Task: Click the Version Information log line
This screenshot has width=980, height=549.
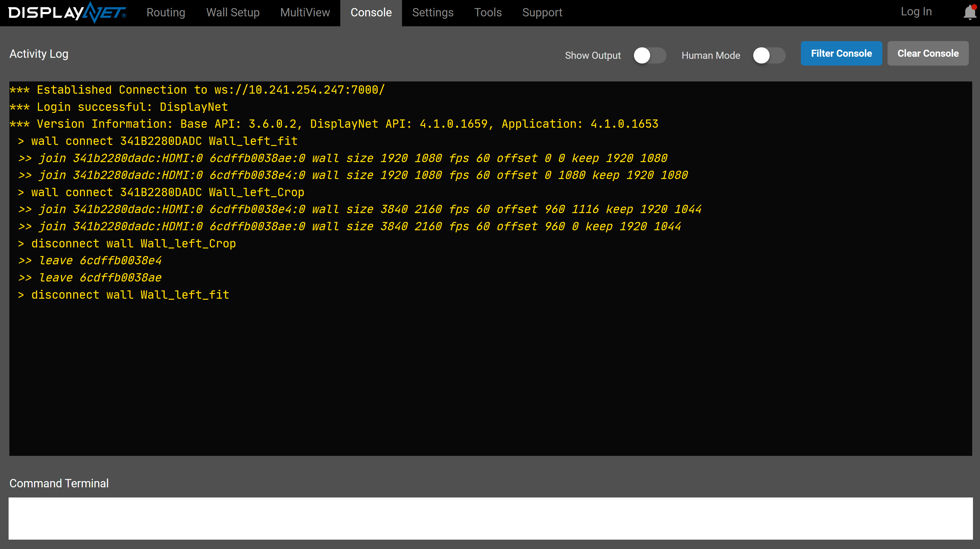Action: tap(334, 124)
